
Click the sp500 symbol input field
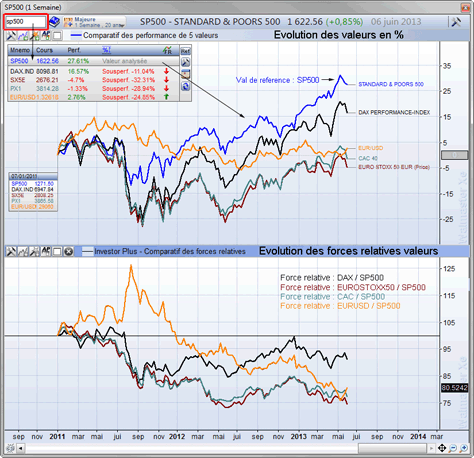click(26, 22)
